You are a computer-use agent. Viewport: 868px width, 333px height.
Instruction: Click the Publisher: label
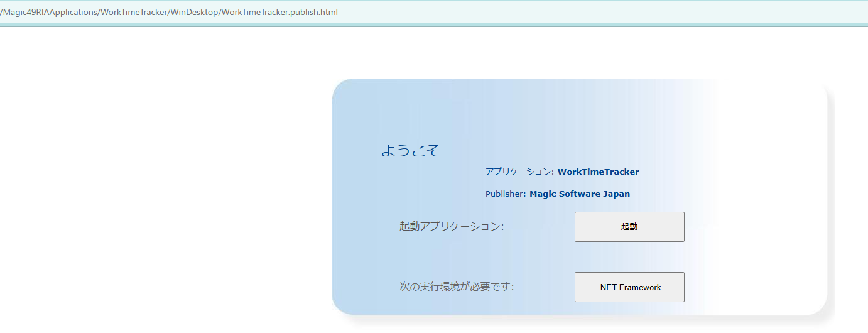tap(505, 194)
